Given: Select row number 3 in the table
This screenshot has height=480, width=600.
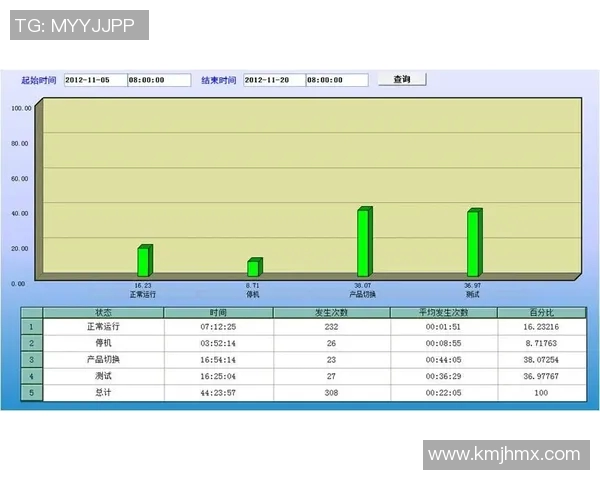Looking at the screenshot, I should tap(31, 359).
